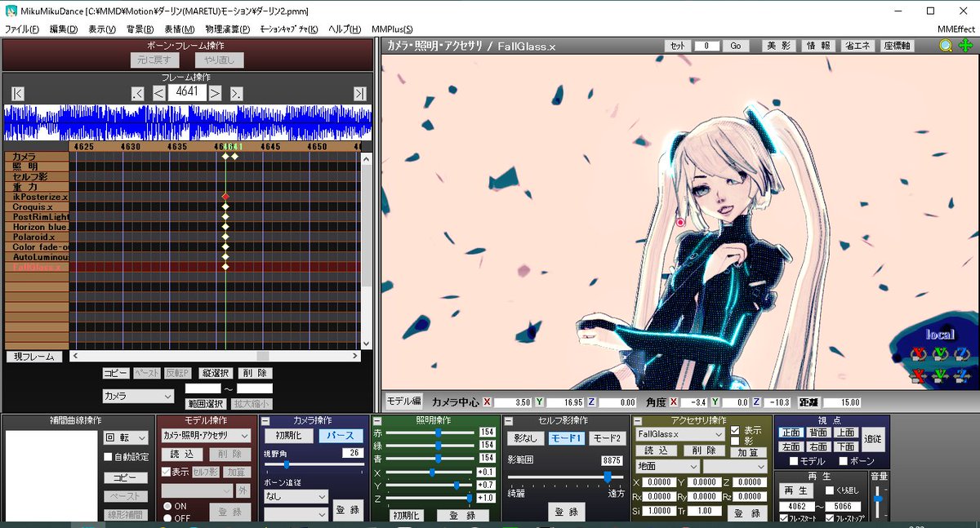This screenshot has height=528, width=980.
Task: Adjust the 赤 red lighting slider
Action: tap(431, 432)
